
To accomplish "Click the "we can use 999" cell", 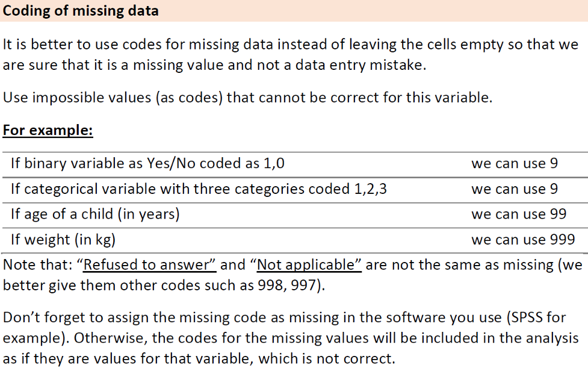I will point(523,240).
